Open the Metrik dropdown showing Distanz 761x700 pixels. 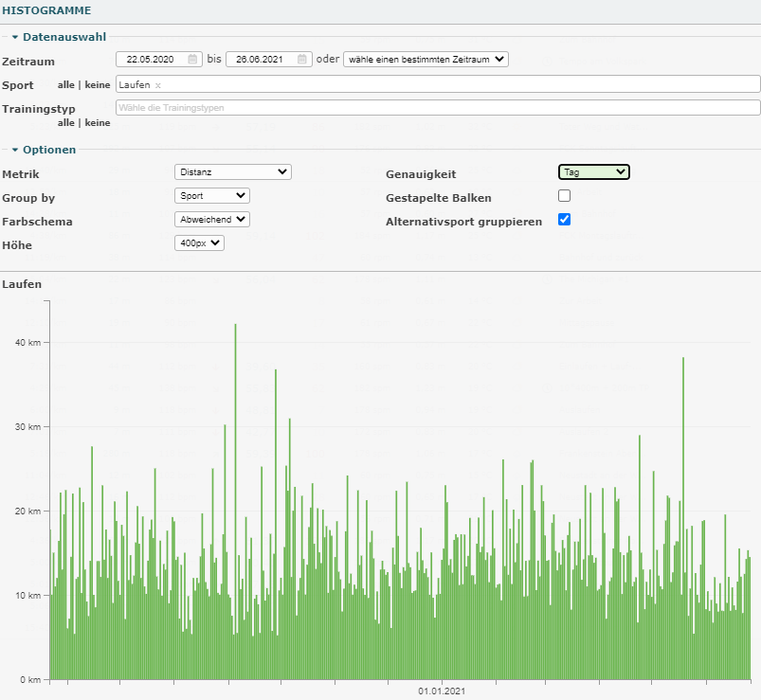click(x=233, y=172)
